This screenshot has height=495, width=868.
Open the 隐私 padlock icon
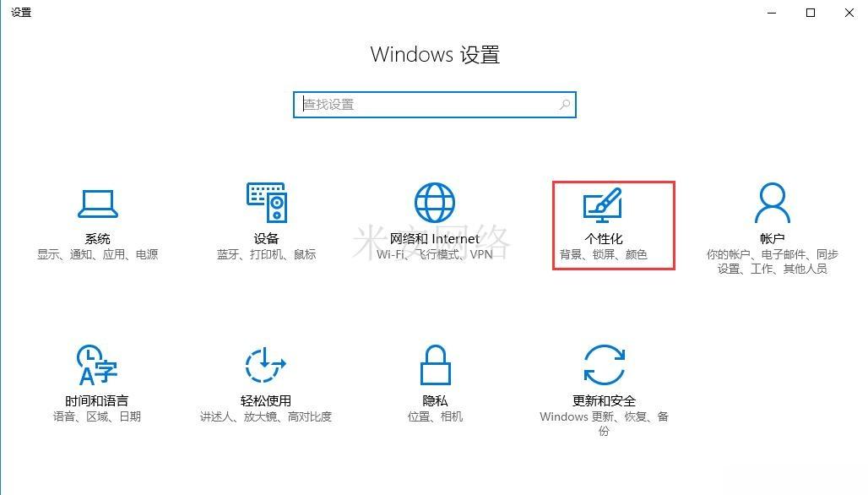coord(435,364)
